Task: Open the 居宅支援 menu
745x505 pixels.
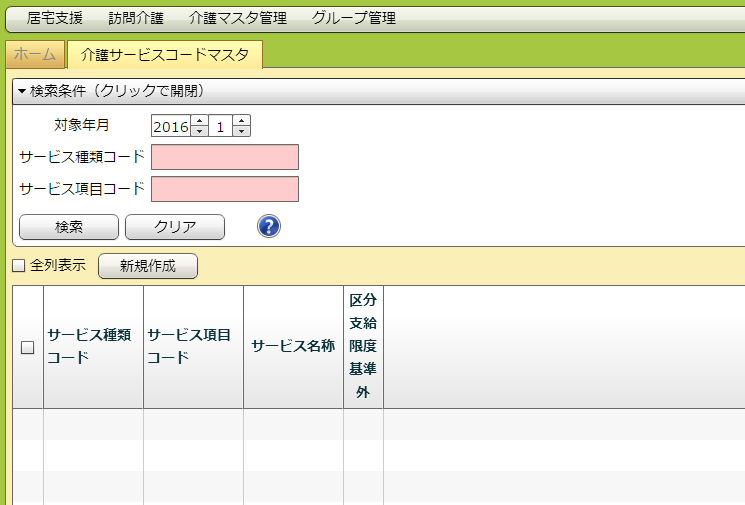Action: [x=55, y=18]
